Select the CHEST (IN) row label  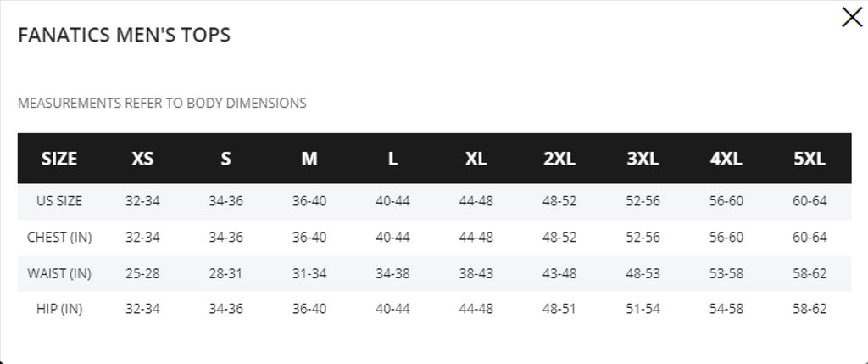(59, 238)
